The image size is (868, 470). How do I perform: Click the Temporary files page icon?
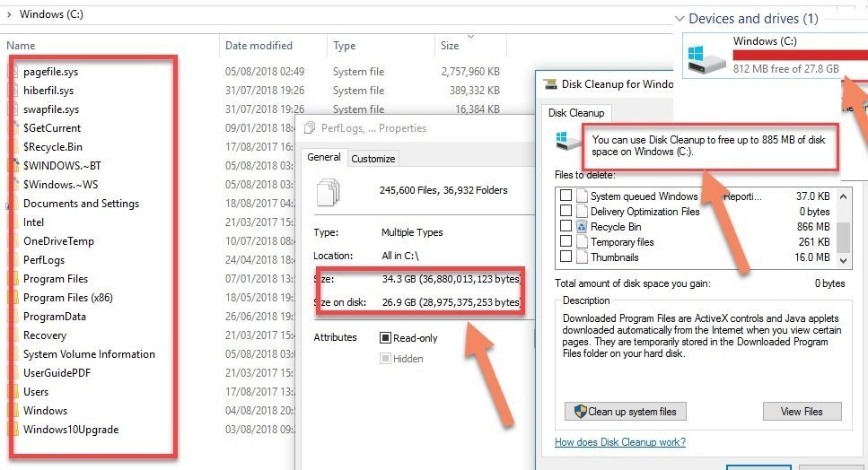[582, 241]
